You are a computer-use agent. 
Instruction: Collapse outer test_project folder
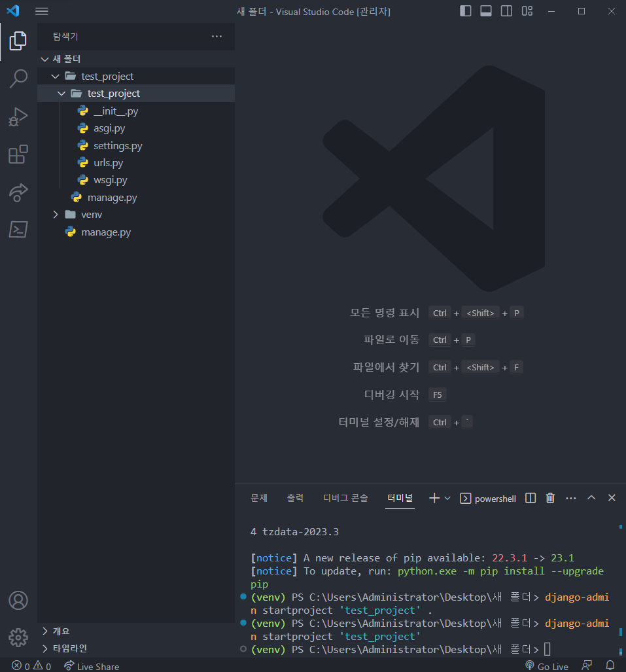(x=136, y=77)
